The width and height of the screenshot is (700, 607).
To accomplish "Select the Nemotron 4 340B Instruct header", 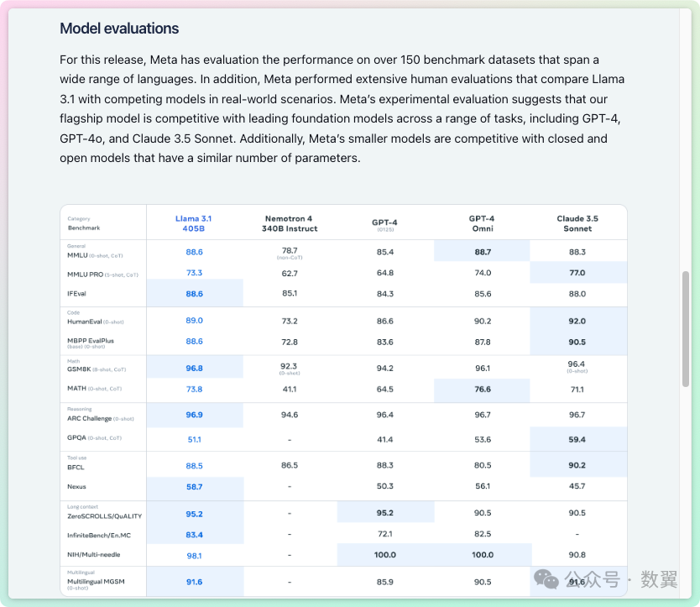I will coord(290,223).
